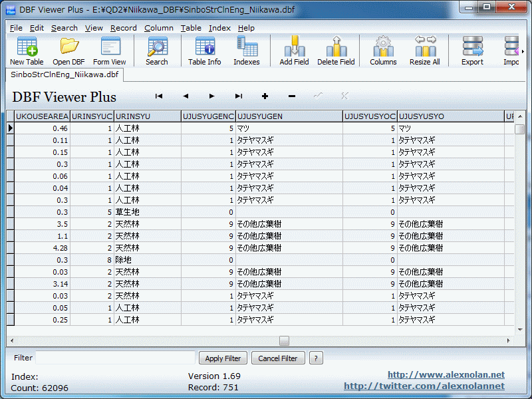This screenshot has height=399, width=532.
Task: Click the Delete Field icon
Action: [336, 51]
